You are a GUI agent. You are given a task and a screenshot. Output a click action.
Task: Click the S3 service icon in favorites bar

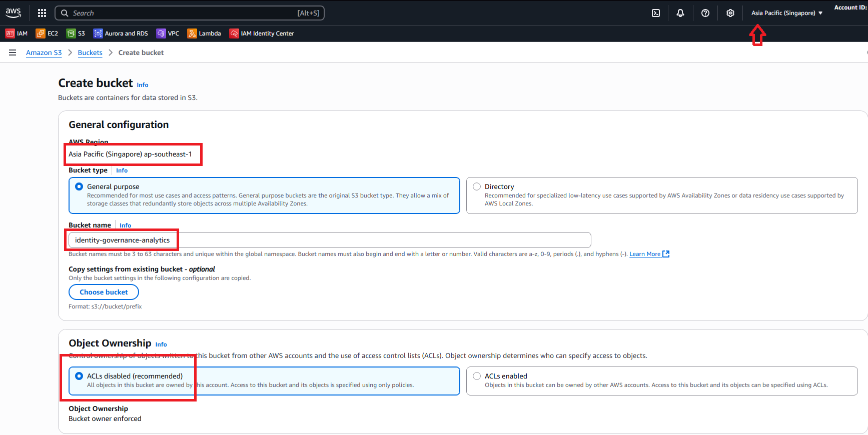(x=71, y=33)
